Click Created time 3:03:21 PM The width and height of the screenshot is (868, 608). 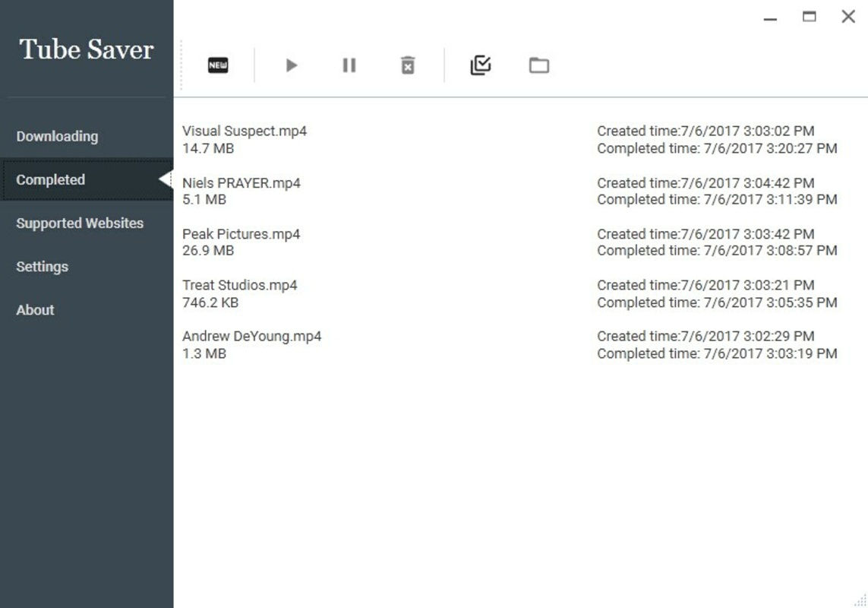click(705, 285)
